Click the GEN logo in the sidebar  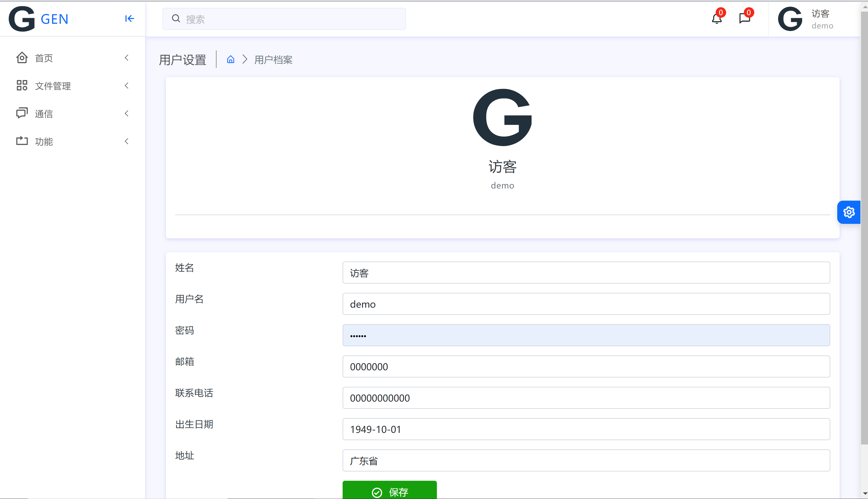tap(38, 19)
